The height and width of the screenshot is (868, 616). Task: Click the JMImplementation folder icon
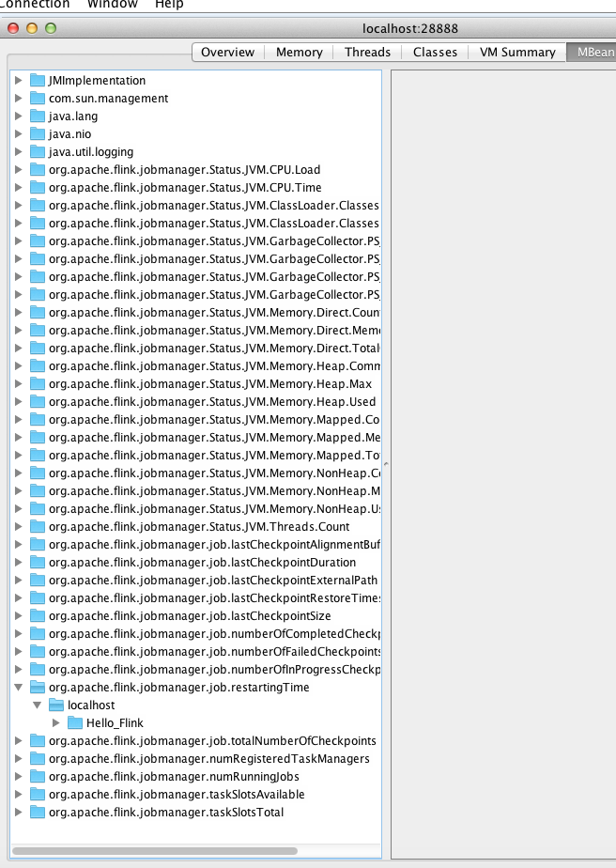click(x=38, y=81)
